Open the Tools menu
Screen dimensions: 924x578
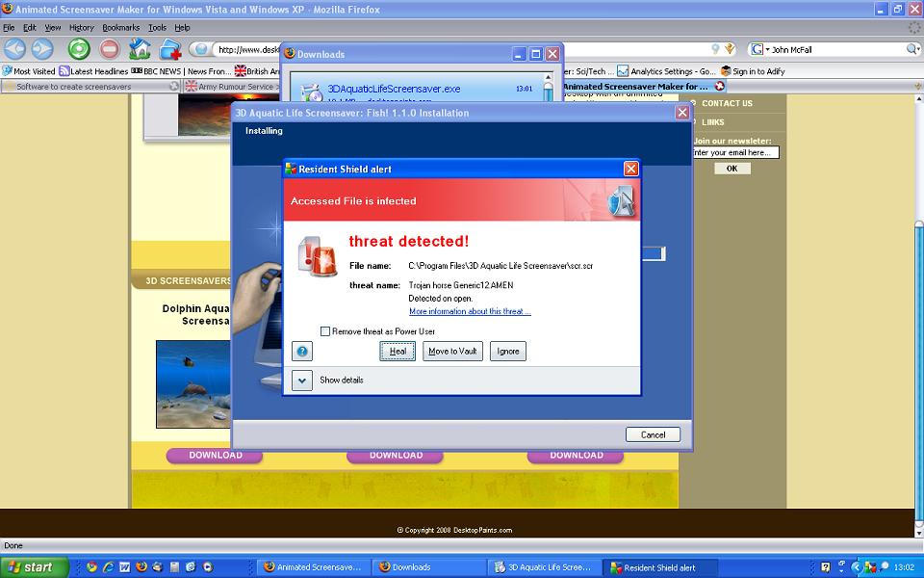156,27
